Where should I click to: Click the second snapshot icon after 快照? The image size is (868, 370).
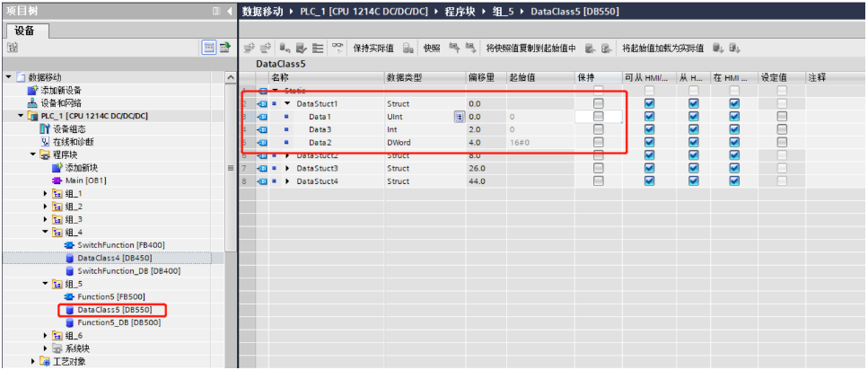470,48
